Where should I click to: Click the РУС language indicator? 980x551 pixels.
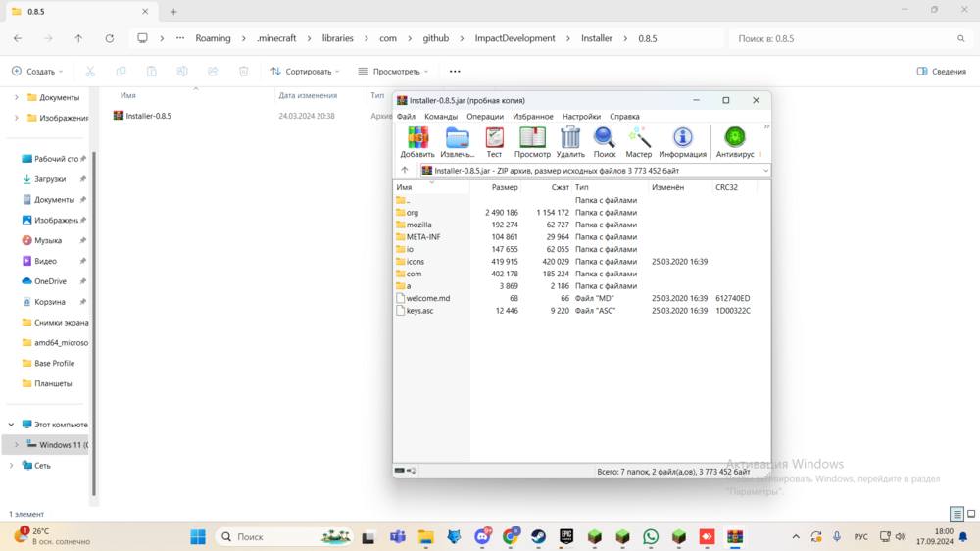tap(860, 536)
